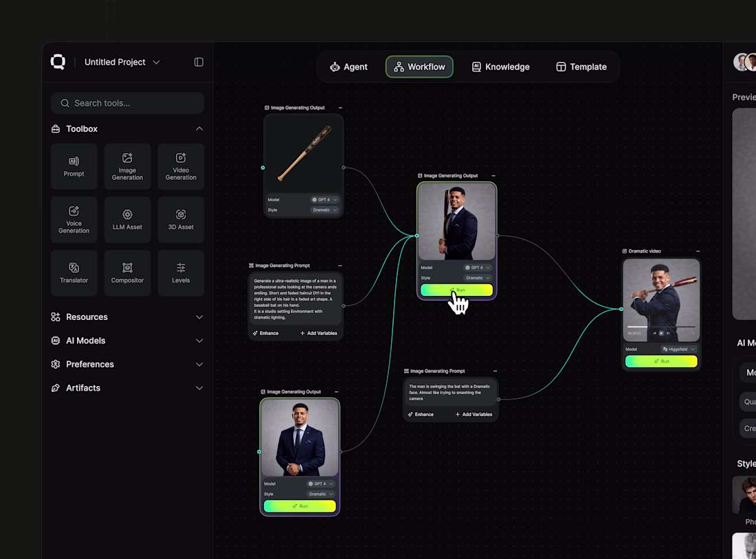Run the output node of the man holding the bat
Screen dimensions: 756x559
[x=456, y=290]
